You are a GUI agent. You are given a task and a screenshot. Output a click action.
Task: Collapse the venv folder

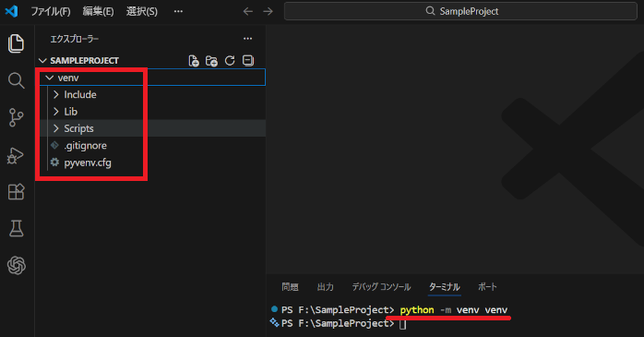pos(50,78)
